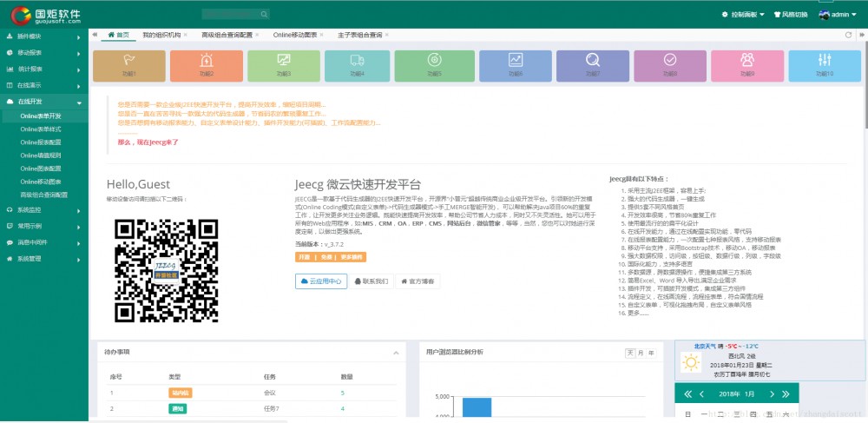Switch to the 我的组织机构 tab
This screenshot has height=423, width=868.
161,35
